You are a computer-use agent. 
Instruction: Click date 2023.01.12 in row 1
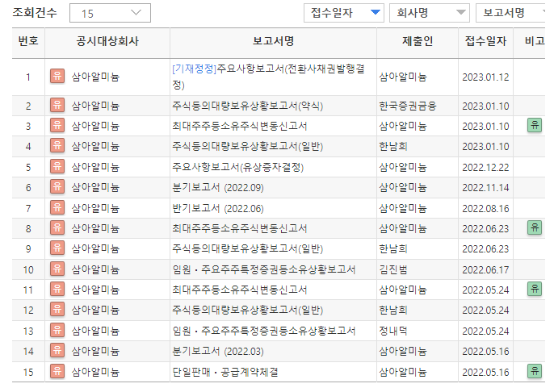click(485, 77)
